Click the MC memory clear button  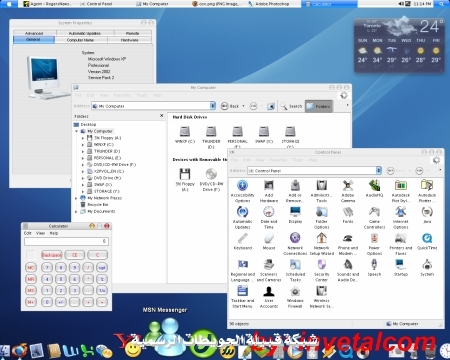(x=31, y=267)
